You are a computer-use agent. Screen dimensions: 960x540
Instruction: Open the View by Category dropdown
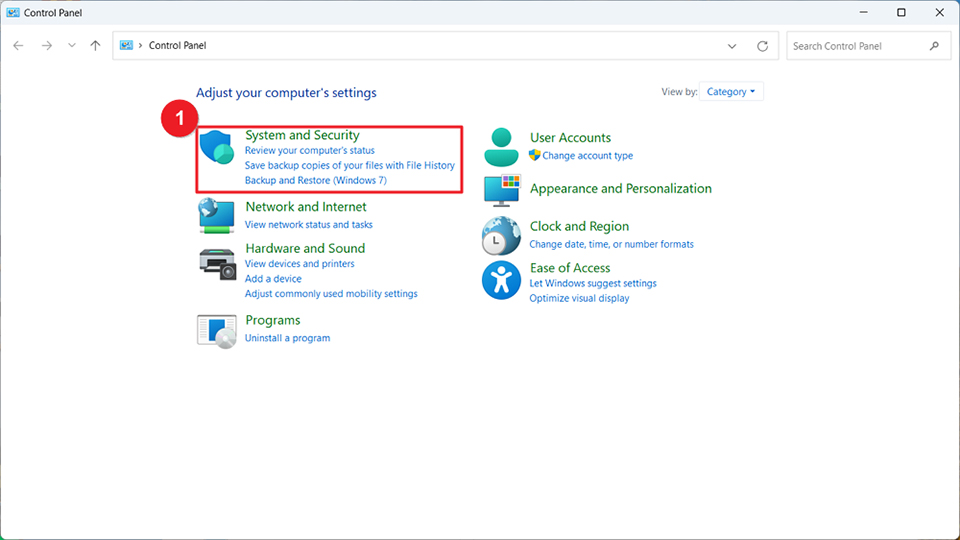click(731, 92)
